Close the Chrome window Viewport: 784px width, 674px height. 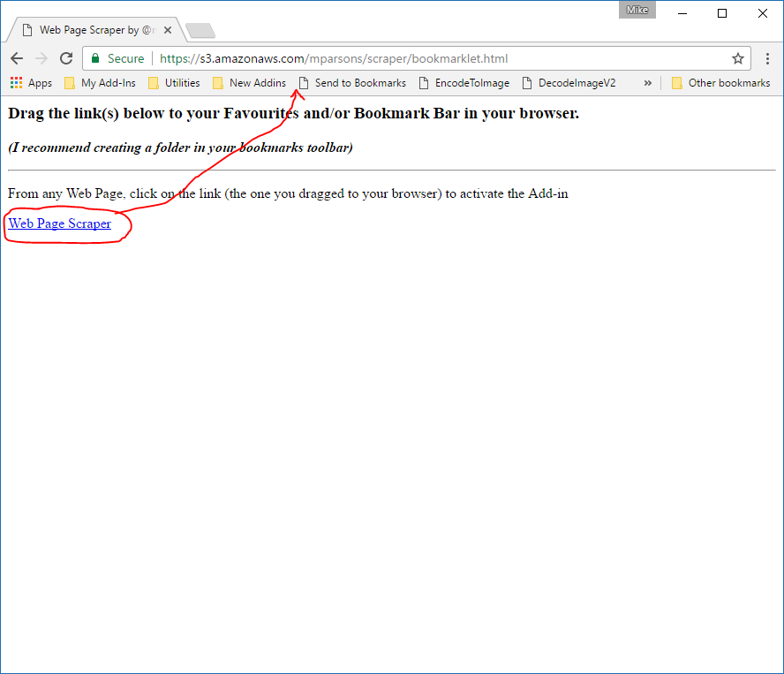[x=763, y=13]
